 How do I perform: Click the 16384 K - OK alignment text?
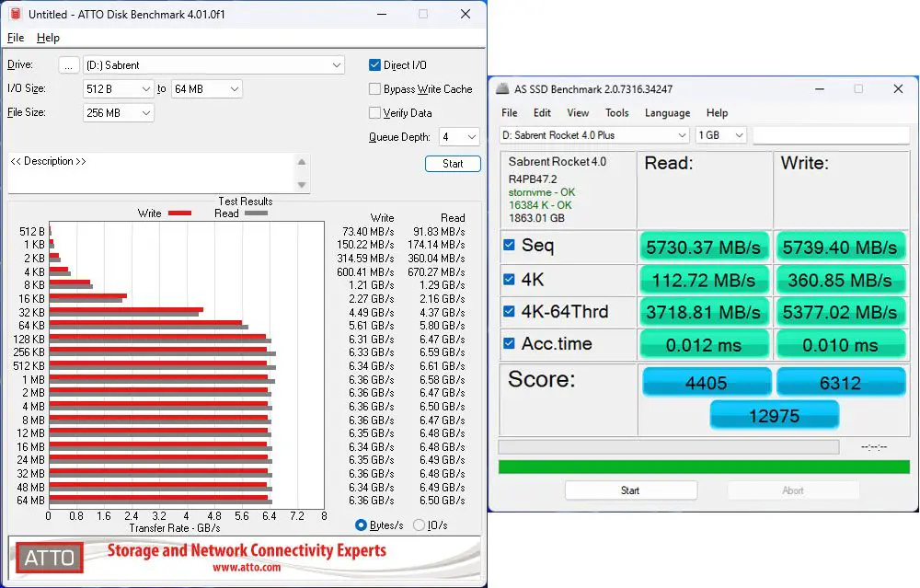tap(540, 205)
